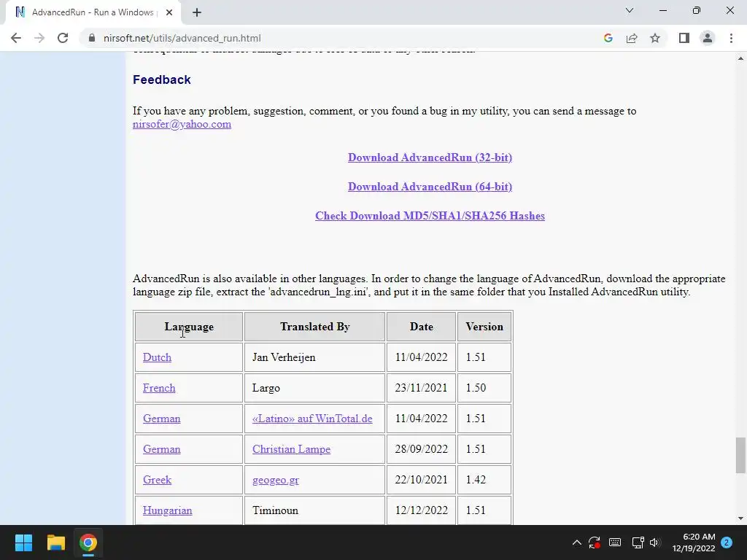Open the French language file link
Image resolution: width=747 pixels, height=560 pixels.
tap(159, 388)
